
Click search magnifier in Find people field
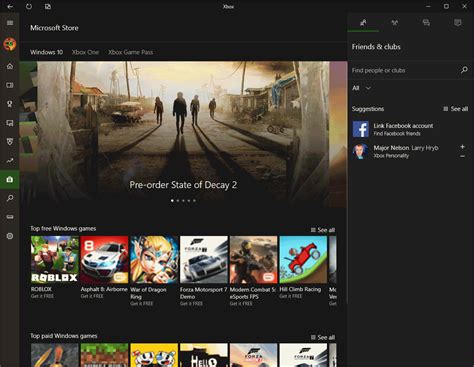[x=464, y=70]
